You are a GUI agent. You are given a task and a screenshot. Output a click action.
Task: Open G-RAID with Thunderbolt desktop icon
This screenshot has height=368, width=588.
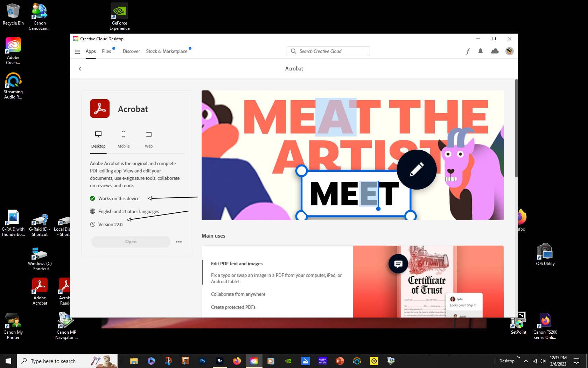tap(13, 223)
